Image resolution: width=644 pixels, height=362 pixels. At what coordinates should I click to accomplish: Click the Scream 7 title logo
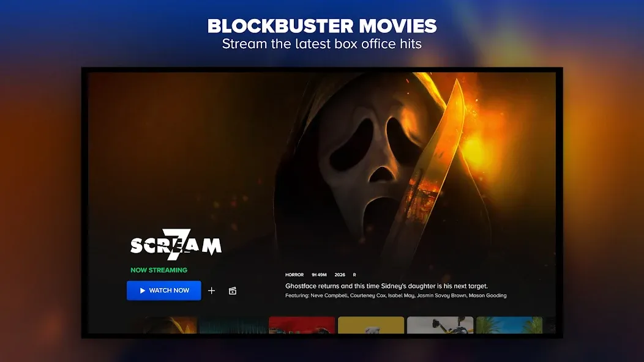tap(176, 245)
